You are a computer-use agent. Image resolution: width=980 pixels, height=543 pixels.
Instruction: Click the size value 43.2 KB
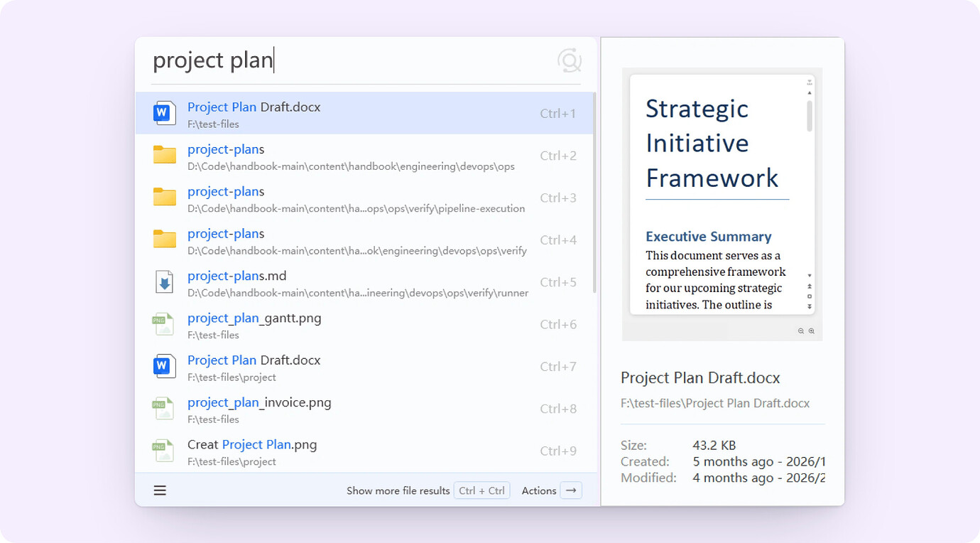tap(714, 446)
